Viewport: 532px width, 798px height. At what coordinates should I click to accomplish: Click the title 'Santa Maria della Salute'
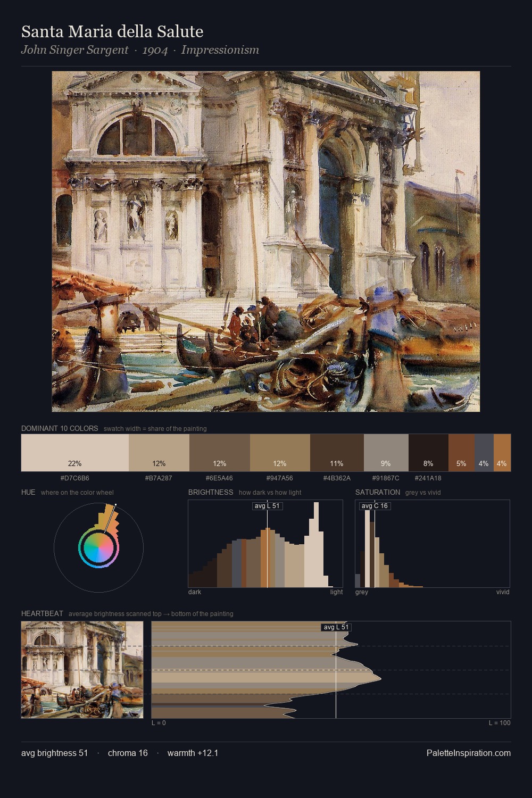tap(112, 31)
